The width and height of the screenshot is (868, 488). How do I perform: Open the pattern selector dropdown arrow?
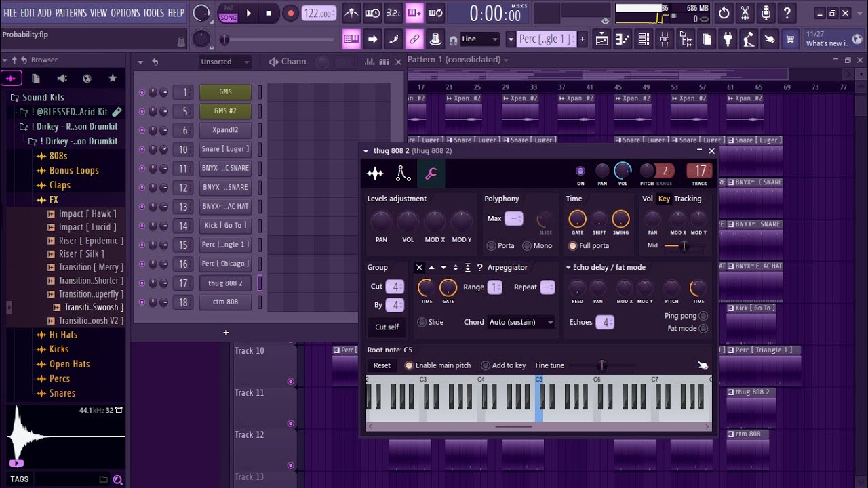(511, 39)
